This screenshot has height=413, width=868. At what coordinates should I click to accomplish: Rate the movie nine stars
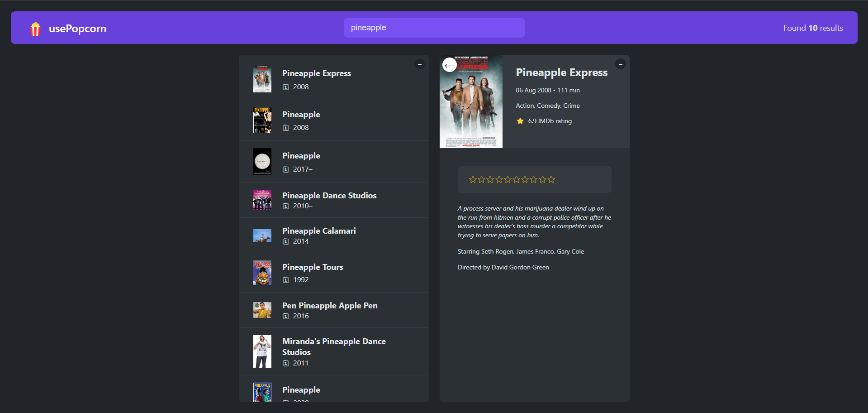click(x=543, y=179)
